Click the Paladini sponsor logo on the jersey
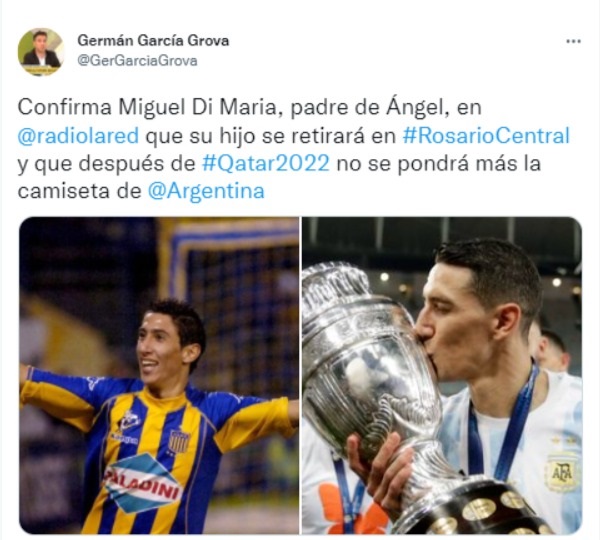The width and height of the screenshot is (600, 540). [142, 483]
